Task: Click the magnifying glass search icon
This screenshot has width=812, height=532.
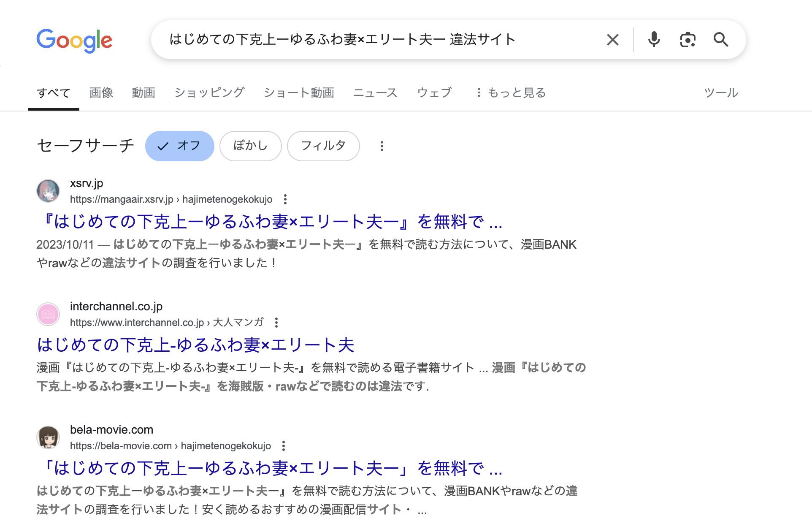Action: 721,39
